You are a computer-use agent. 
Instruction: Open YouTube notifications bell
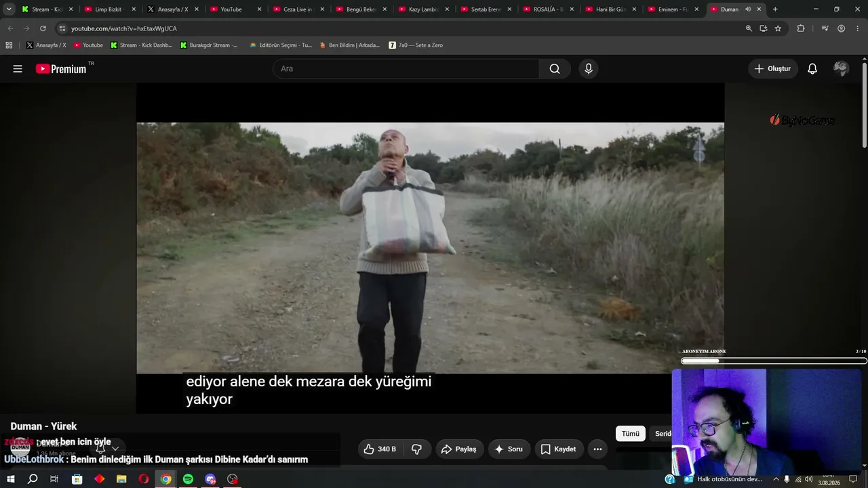tap(812, 68)
